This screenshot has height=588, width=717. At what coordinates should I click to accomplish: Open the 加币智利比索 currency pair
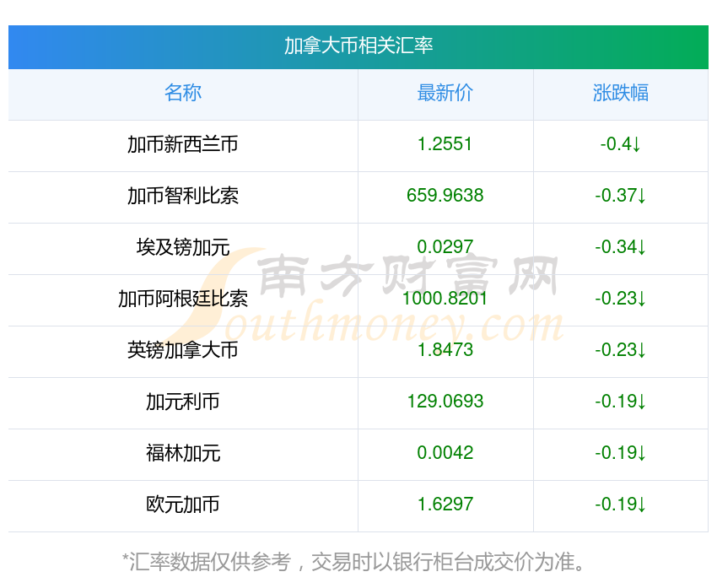(183, 196)
